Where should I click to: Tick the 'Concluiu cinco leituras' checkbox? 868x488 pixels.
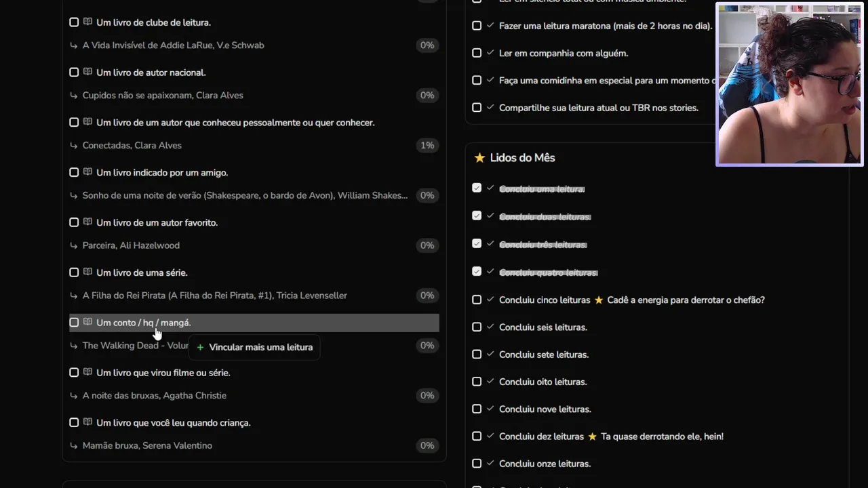[477, 300]
